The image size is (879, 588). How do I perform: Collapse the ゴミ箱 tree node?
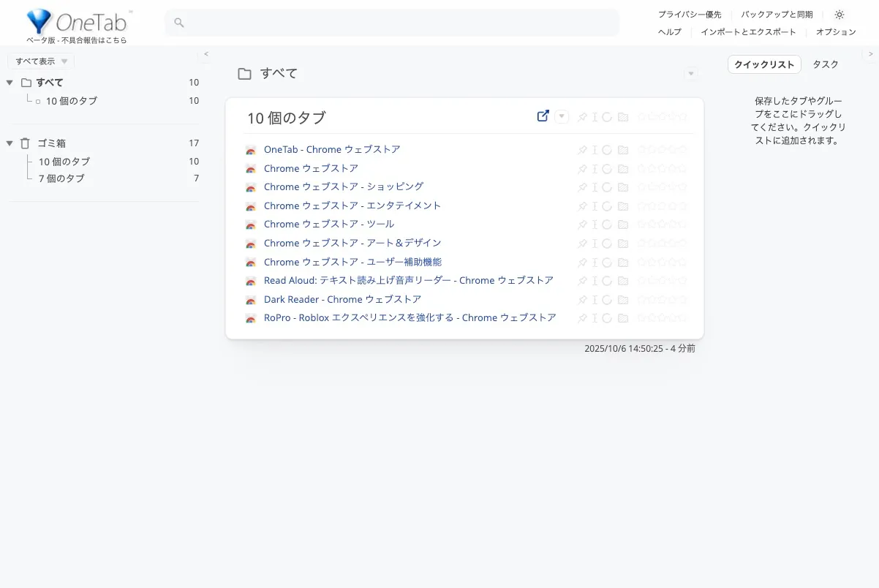(10, 143)
